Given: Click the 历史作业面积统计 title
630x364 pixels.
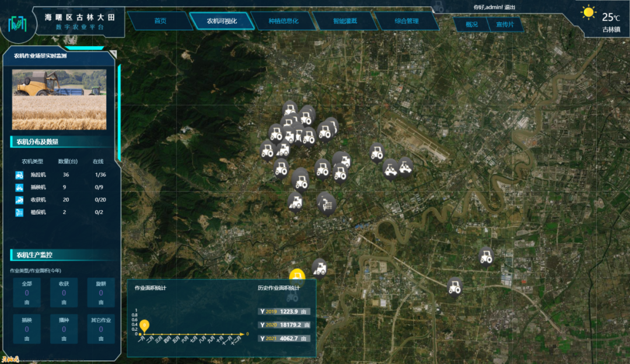Looking at the screenshot, I should point(279,288).
